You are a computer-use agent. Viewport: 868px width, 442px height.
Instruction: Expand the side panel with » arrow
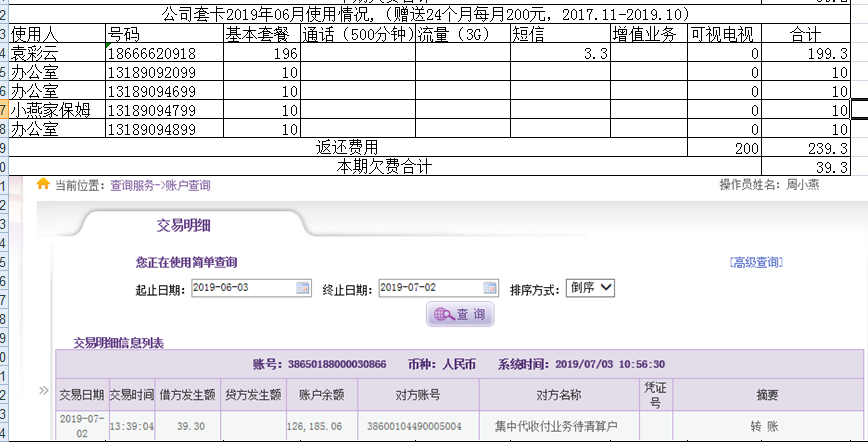pyautogui.click(x=44, y=390)
